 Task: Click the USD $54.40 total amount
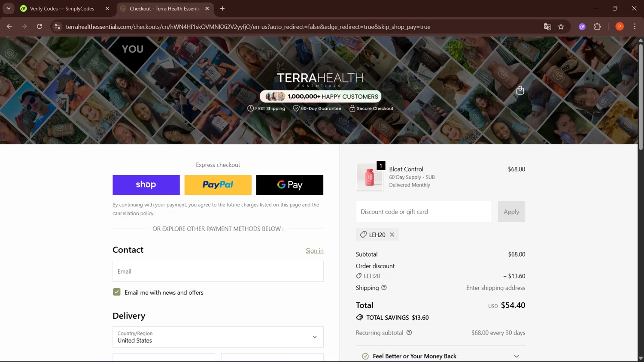(507, 305)
